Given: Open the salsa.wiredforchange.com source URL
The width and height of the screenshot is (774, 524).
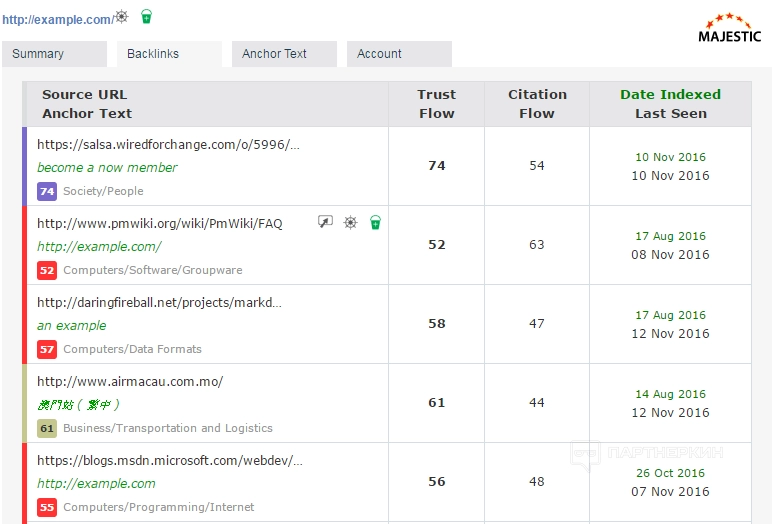Looking at the screenshot, I should coord(168,144).
